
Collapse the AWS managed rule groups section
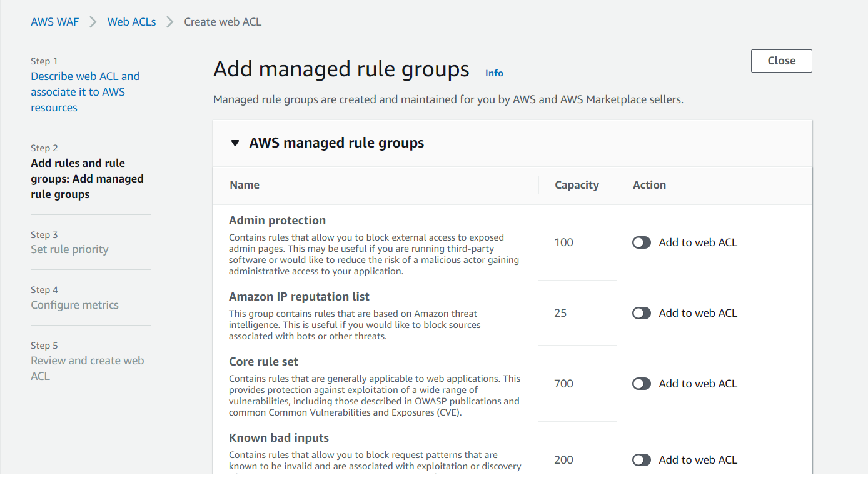[x=235, y=143]
